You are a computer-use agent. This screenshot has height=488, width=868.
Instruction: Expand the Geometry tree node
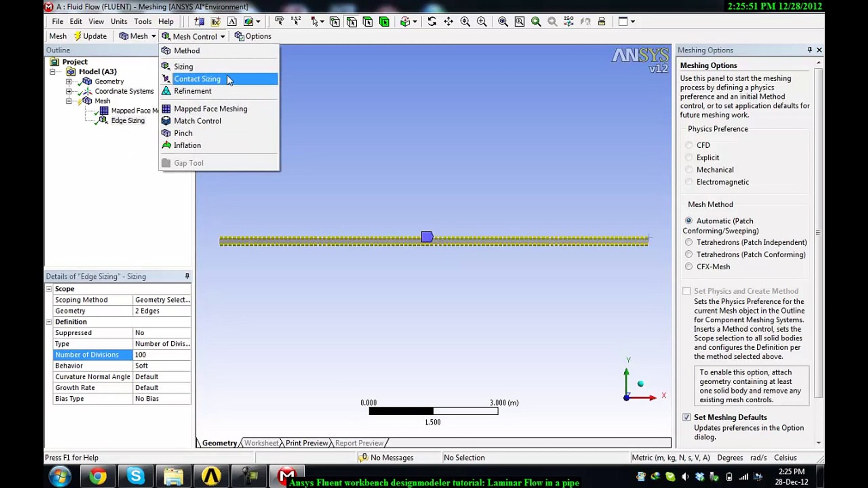tap(69, 81)
